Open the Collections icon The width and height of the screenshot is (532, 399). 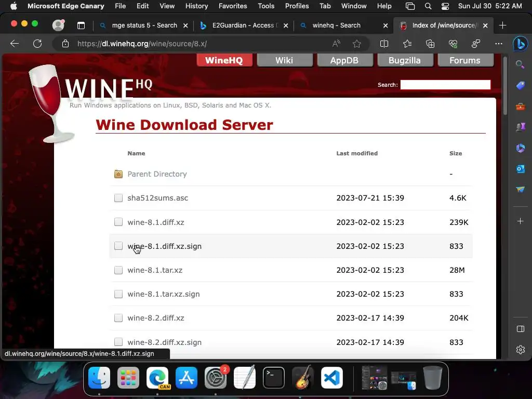pyautogui.click(x=430, y=44)
